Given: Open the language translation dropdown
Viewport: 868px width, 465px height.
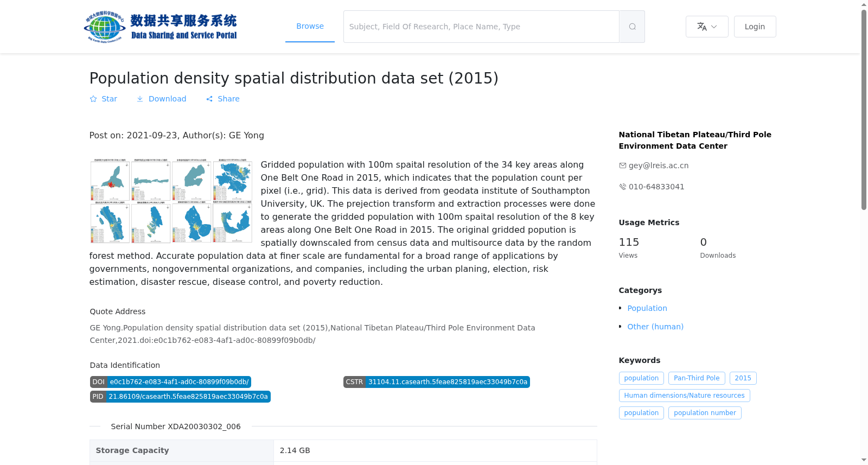Looking at the screenshot, I should click(x=707, y=27).
